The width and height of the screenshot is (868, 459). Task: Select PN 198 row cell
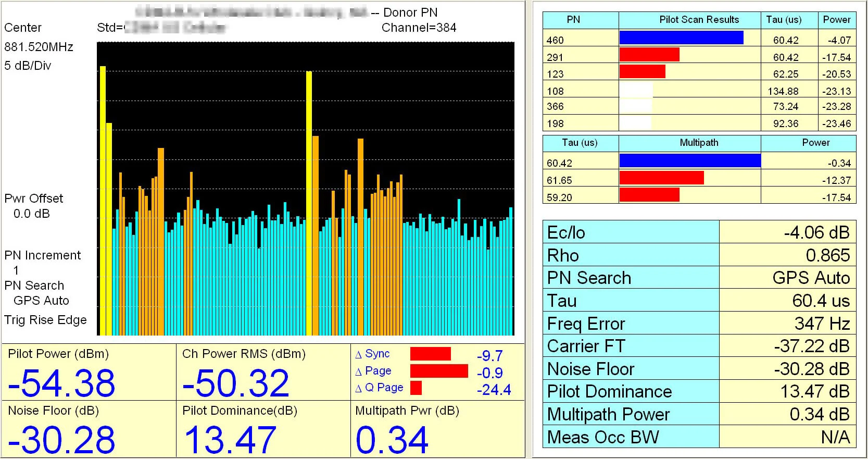(581, 123)
